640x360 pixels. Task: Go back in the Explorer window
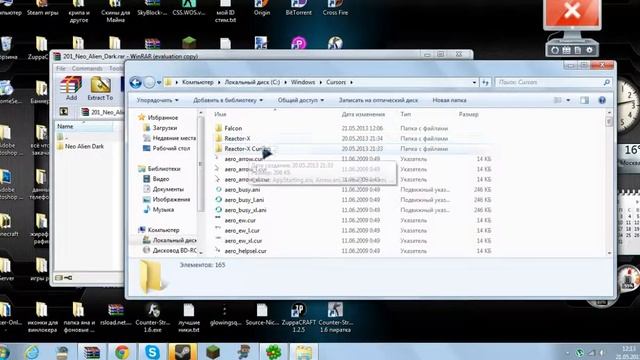click(136, 82)
